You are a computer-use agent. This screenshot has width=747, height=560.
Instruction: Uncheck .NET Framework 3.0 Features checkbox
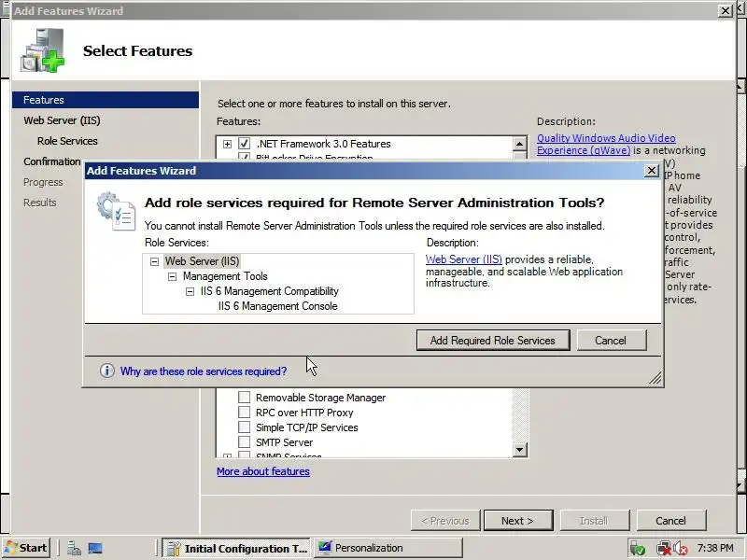tap(244, 144)
